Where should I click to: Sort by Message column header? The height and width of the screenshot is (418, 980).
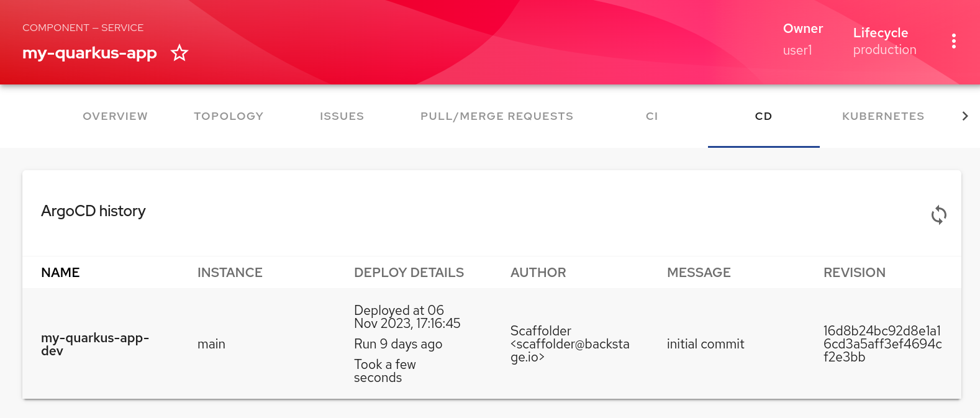(699, 273)
